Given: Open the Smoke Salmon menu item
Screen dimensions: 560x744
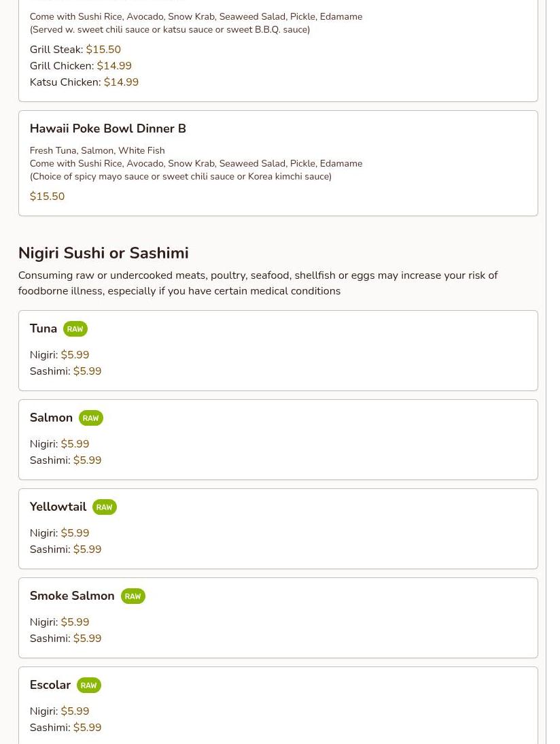Looking at the screenshot, I should click(72, 596).
